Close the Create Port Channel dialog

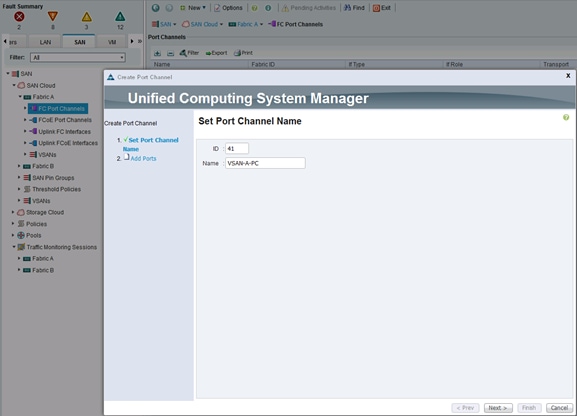point(568,75)
